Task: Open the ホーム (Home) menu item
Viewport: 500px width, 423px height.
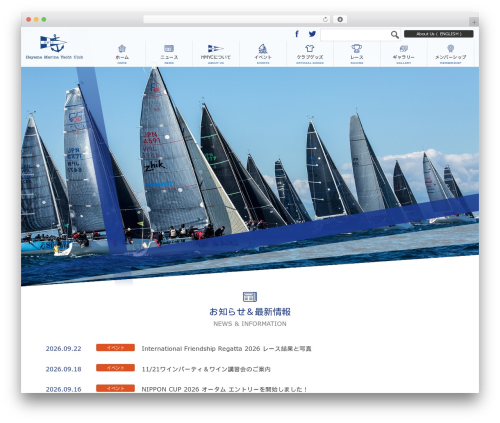Action: tap(122, 54)
